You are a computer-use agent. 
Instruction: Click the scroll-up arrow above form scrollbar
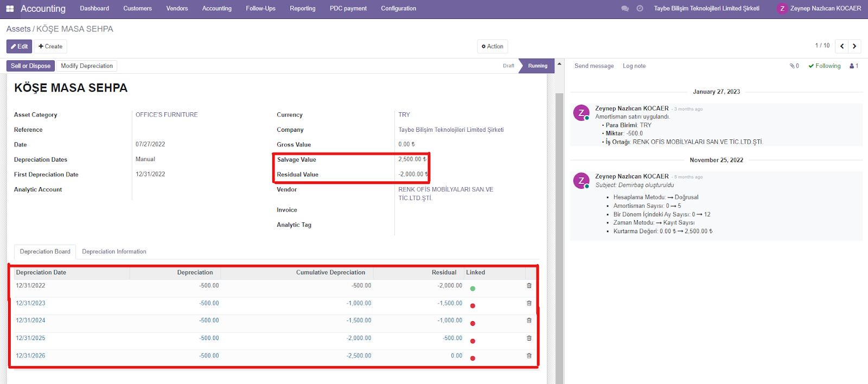pyautogui.click(x=559, y=64)
